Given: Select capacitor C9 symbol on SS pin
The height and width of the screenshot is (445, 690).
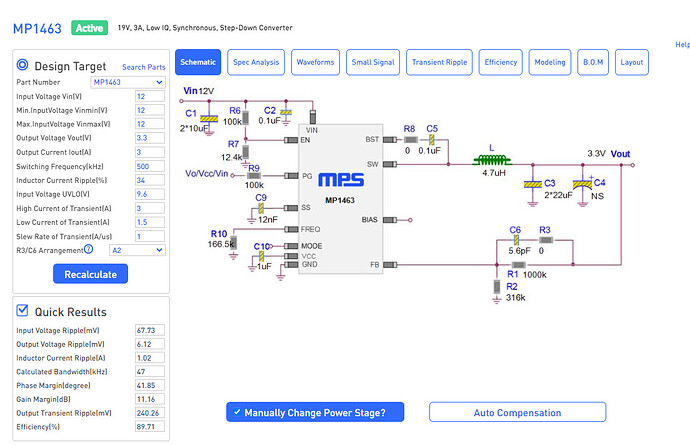Looking at the screenshot, I should point(261,208).
